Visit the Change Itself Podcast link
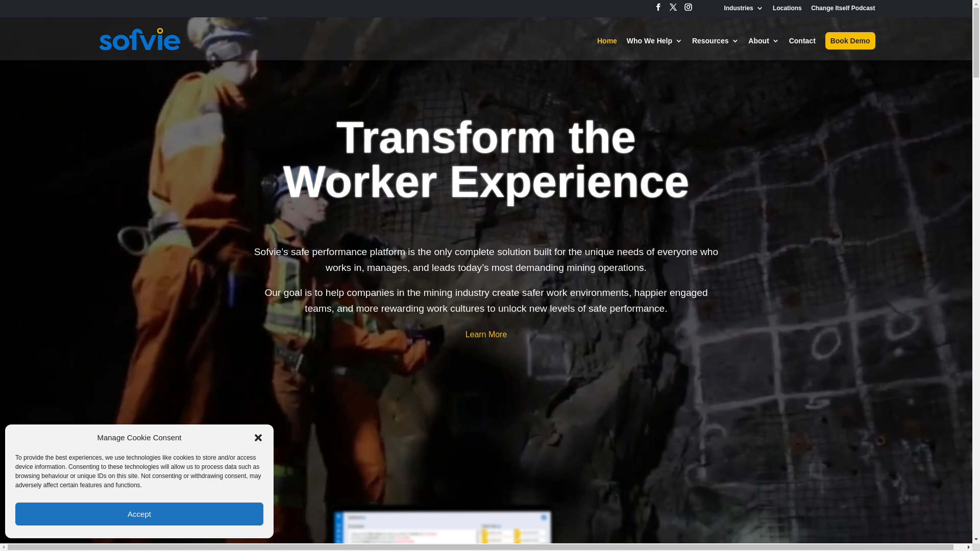Image resolution: width=980 pixels, height=551 pixels. point(842,8)
